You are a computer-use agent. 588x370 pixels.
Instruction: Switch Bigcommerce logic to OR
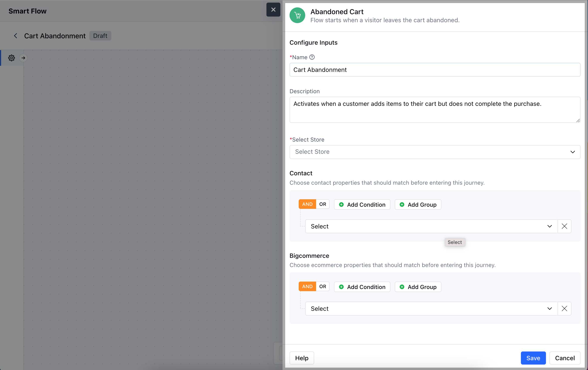coord(322,287)
